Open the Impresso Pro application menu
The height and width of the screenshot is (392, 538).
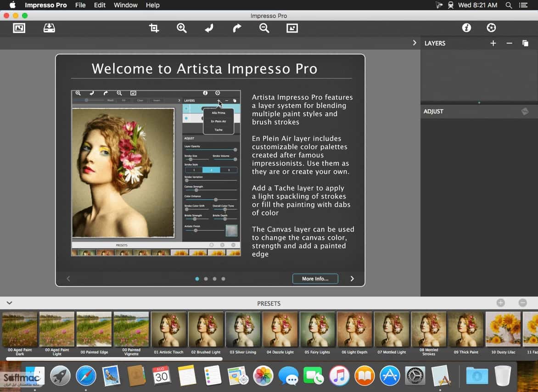[45, 5]
